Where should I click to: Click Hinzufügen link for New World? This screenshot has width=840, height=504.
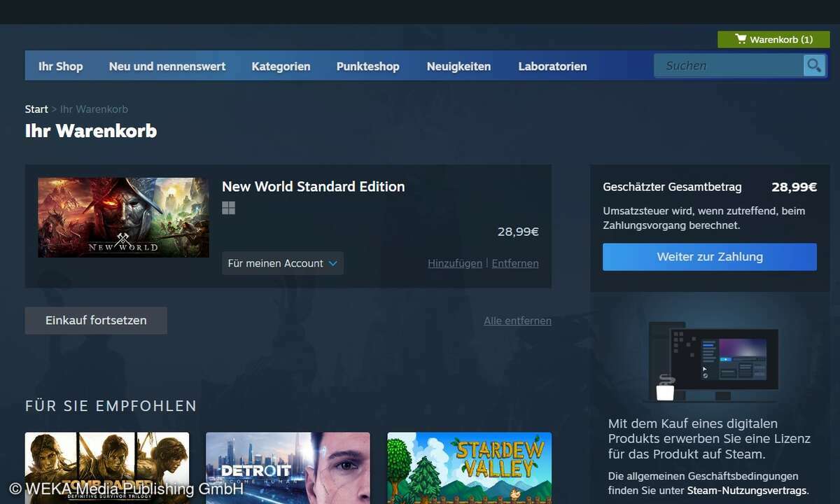pos(455,263)
